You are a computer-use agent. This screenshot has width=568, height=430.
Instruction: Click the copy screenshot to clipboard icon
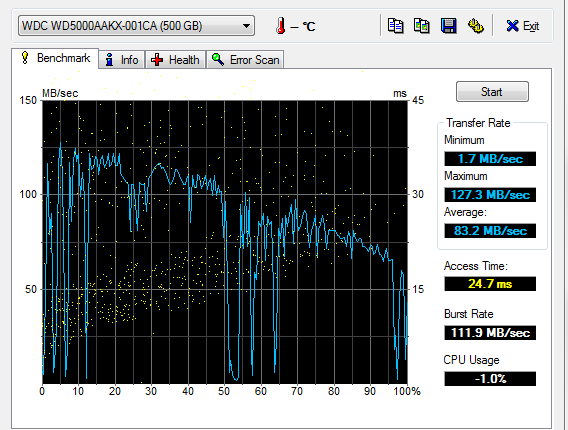point(422,26)
